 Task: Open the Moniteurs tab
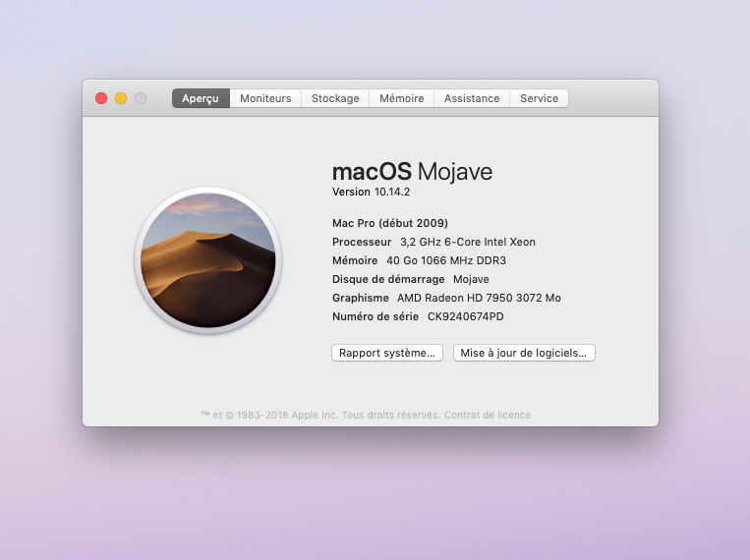(x=265, y=98)
